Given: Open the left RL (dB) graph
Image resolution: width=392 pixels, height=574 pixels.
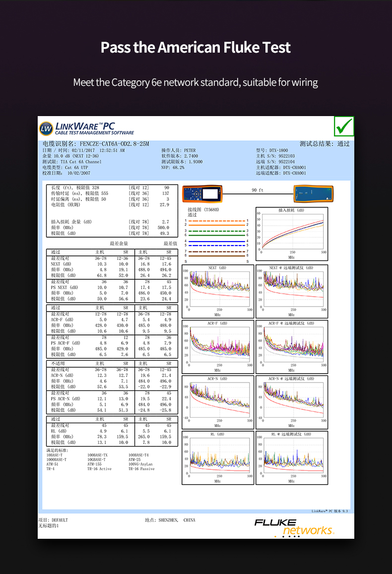Looking at the screenshot, I should click(x=217, y=457).
